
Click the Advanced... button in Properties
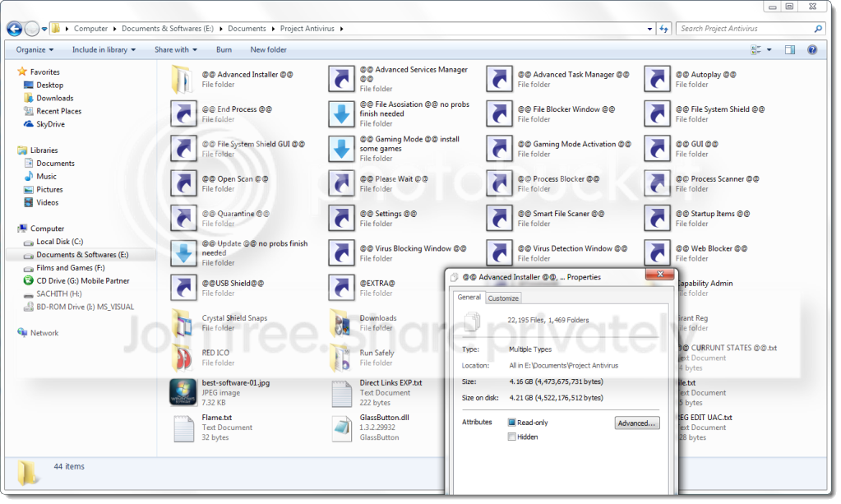point(636,423)
